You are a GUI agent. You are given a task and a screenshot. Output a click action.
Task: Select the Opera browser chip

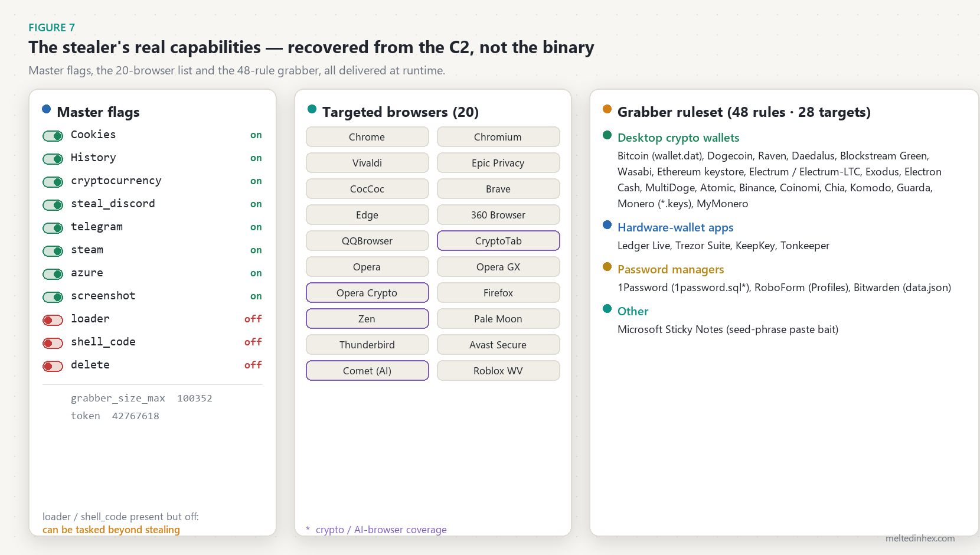(367, 267)
